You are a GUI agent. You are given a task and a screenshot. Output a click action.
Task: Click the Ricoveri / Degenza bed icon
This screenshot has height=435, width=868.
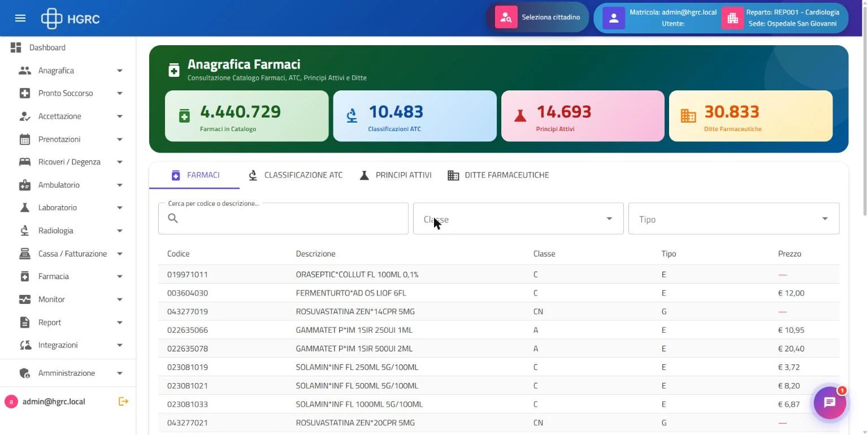pos(25,162)
